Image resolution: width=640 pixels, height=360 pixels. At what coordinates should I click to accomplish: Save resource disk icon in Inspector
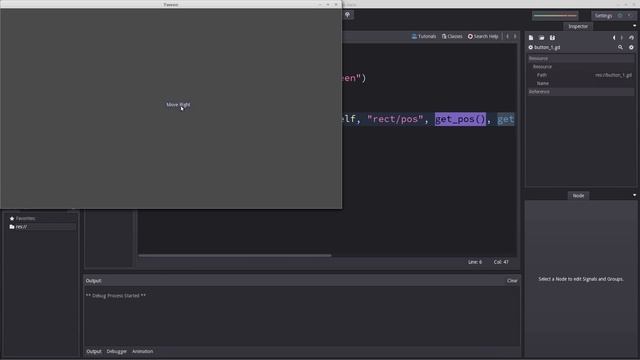552,38
